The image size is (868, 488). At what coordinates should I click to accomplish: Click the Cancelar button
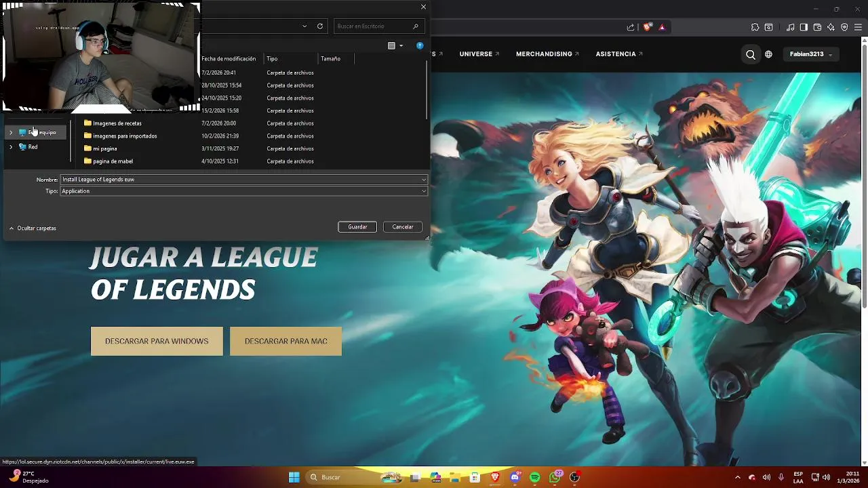[x=403, y=227]
